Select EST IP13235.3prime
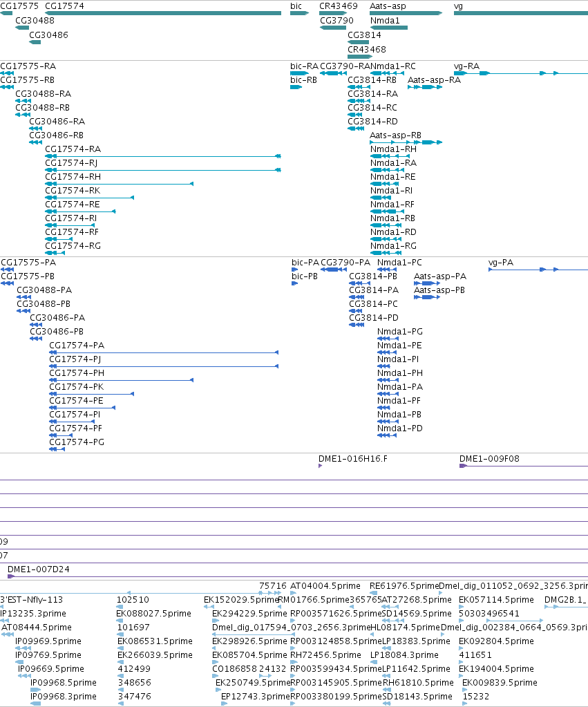Image resolution: width=588 pixels, height=707 pixels. (33, 614)
